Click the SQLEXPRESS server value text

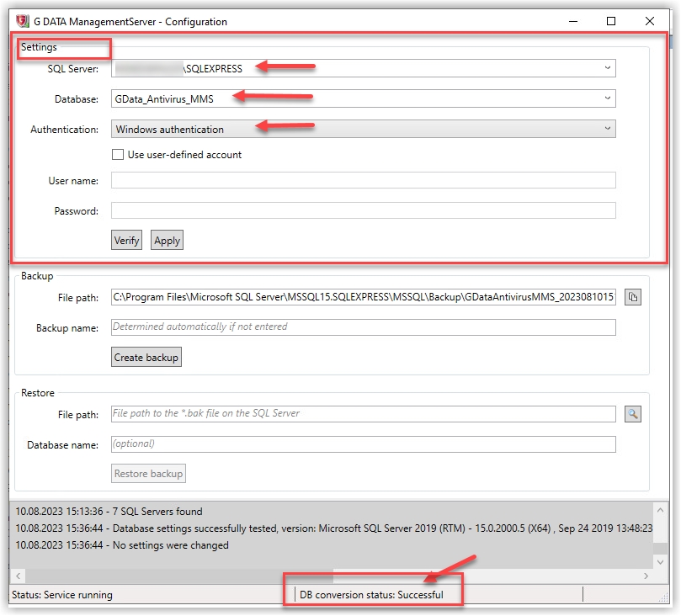point(213,69)
